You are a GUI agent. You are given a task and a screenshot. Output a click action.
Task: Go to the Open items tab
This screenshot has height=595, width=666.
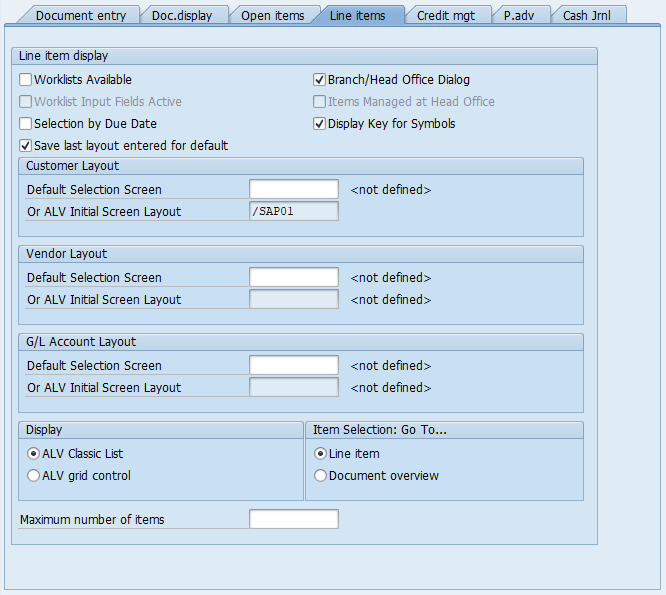[x=273, y=16]
